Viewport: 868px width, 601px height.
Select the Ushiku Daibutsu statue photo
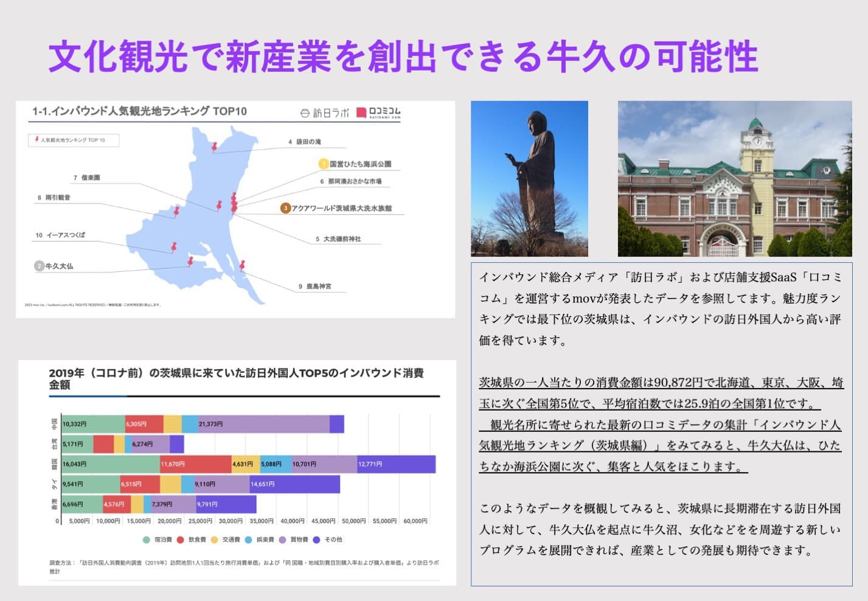(529, 178)
